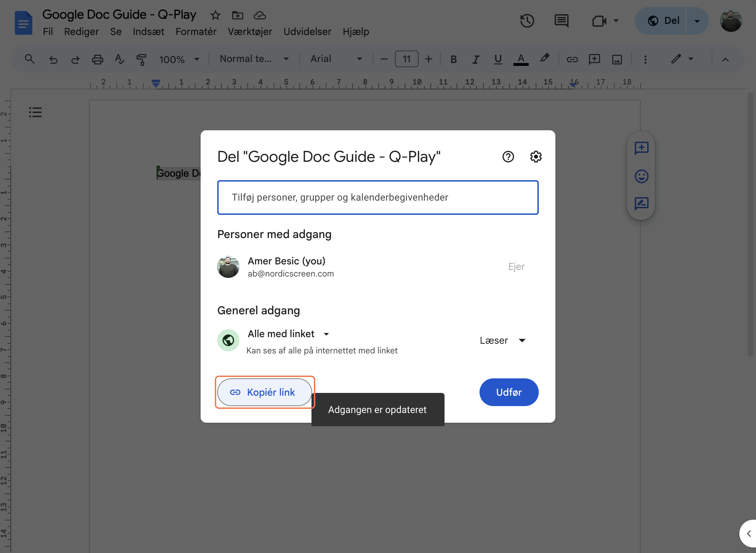
Task: Open help in share dialog
Action: (x=508, y=157)
